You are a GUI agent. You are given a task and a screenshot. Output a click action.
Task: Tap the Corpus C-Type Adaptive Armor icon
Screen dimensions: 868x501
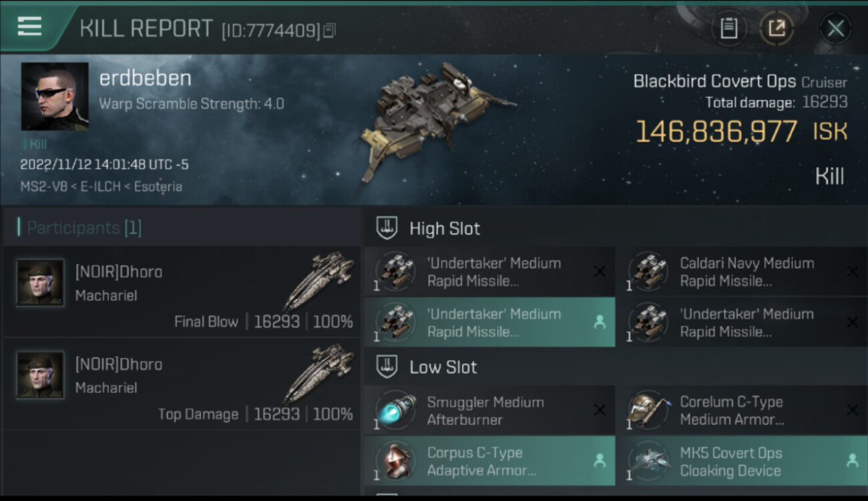[395, 461]
